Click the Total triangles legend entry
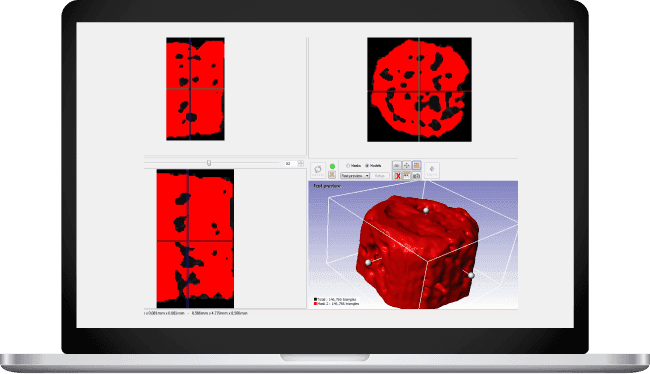 (x=335, y=299)
